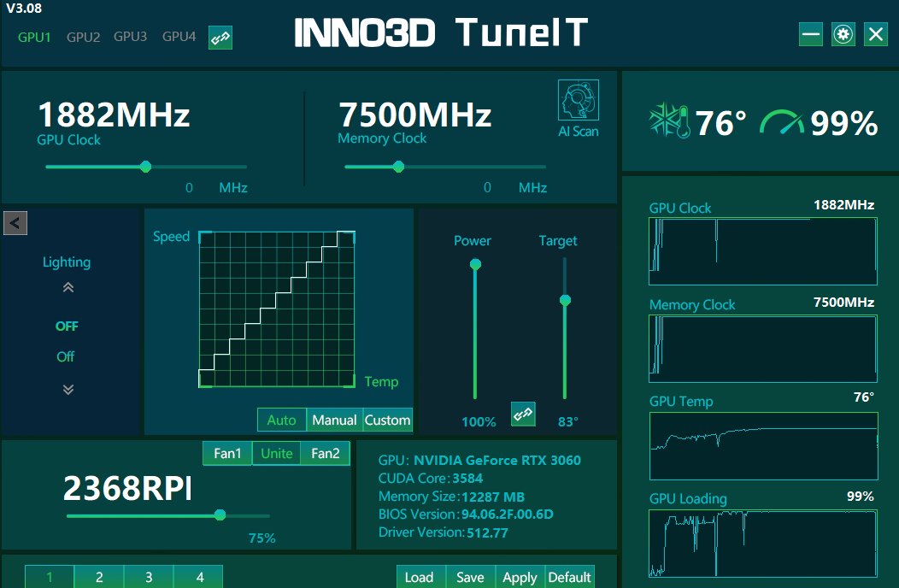Choose Fan2 control

(x=325, y=453)
